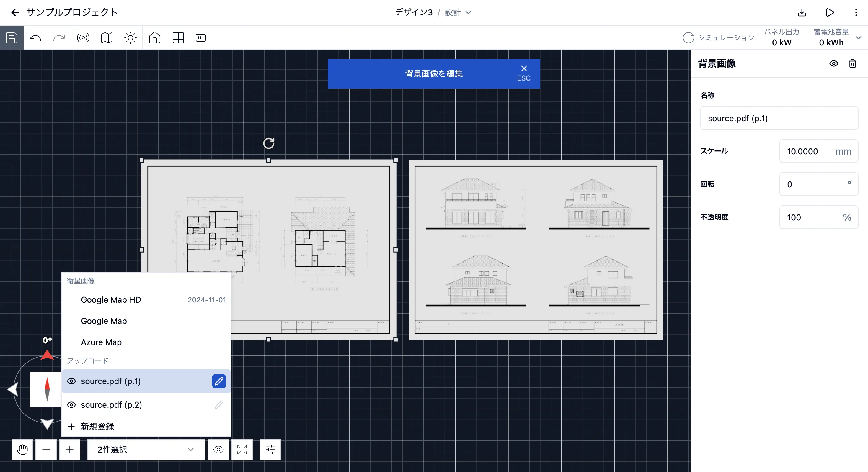This screenshot has width=868, height=472.
Task: Toggle visibility eye of source.pdf (p.2)
Action: point(71,405)
